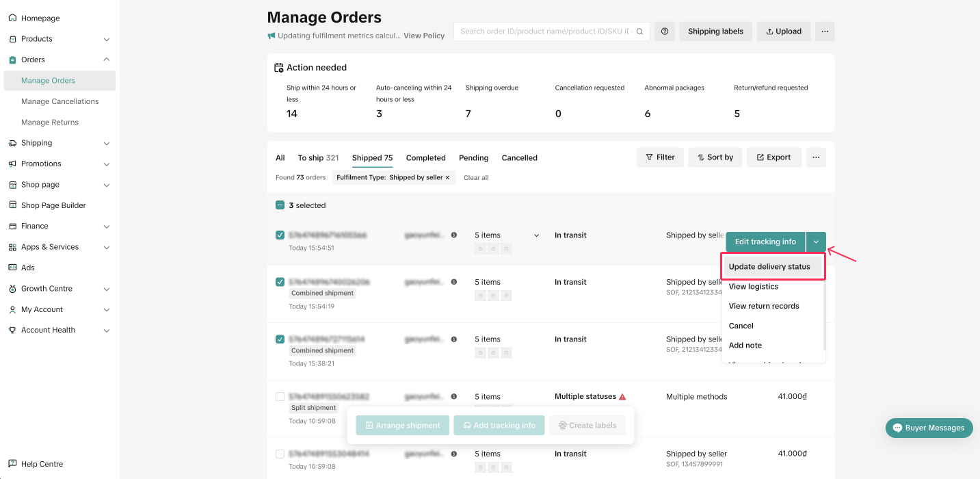Click the search magnifier icon
Screen dimensions: 980x479
pos(640,31)
